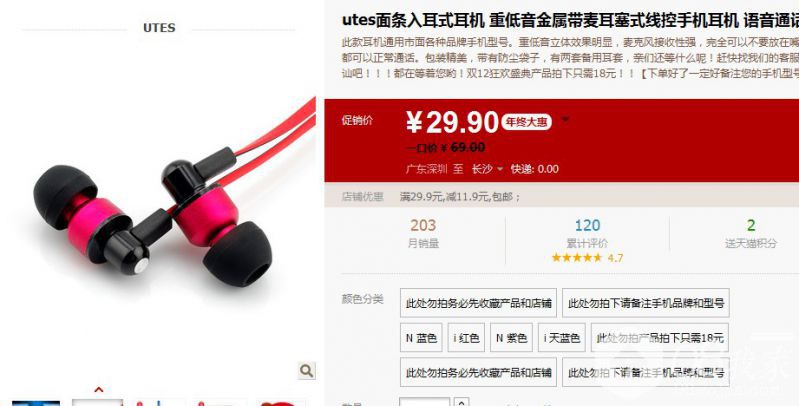Select the i 天蓝色 color option
The width and height of the screenshot is (799, 406).
pyautogui.click(x=562, y=338)
